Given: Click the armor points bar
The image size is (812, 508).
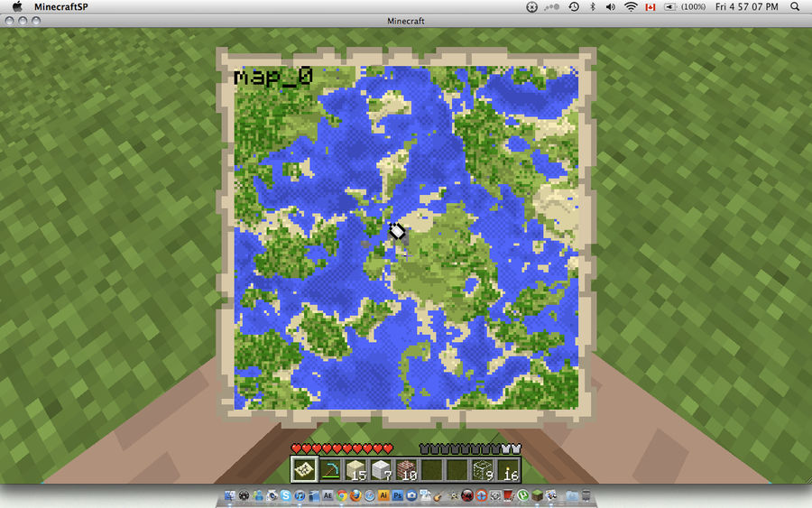Looking at the screenshot, I should point(470,448).
